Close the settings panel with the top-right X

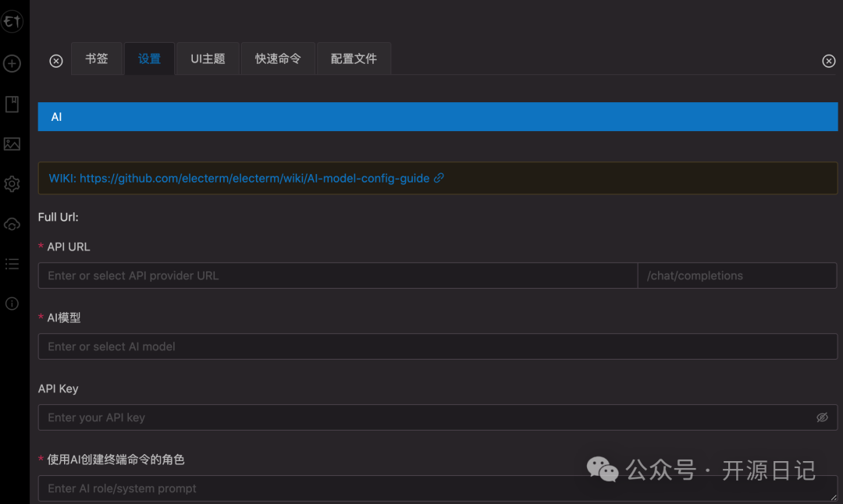[829, 61]
